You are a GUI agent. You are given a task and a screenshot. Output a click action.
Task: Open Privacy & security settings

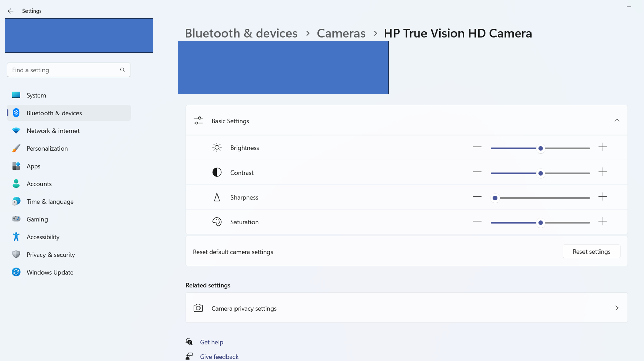(x=51, y=255)
